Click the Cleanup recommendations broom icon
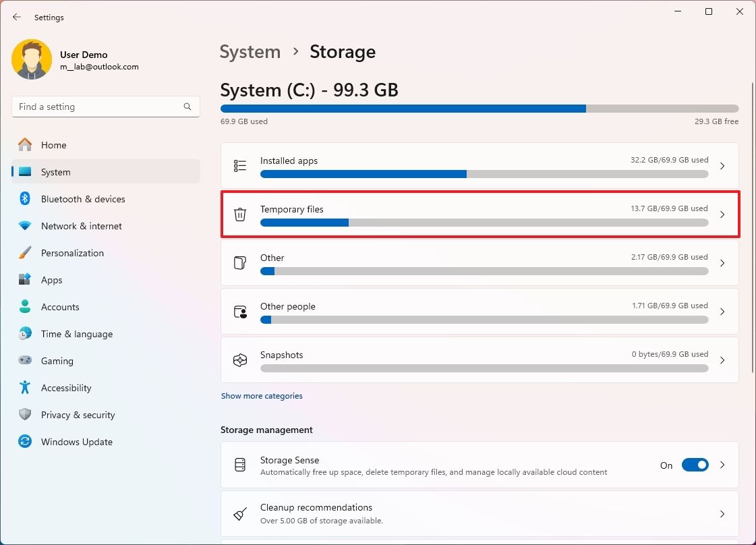This screenshot has width=756, height=545. (x=240, y=513)
